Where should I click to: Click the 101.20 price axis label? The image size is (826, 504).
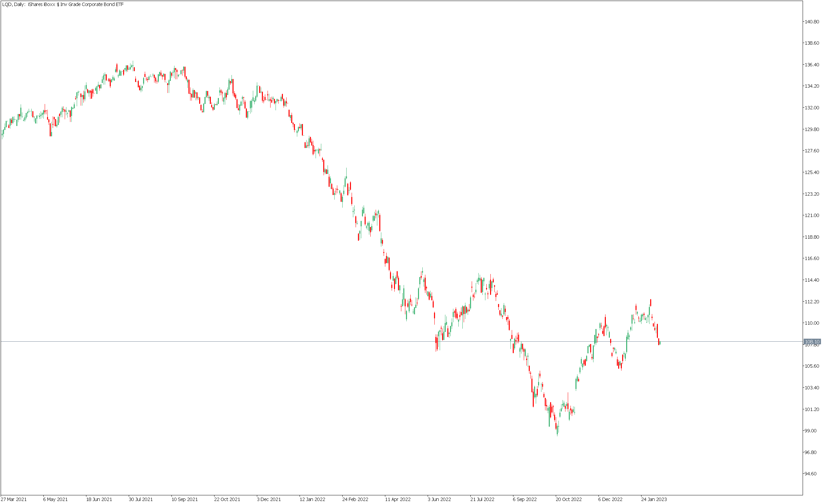(812, 409)
